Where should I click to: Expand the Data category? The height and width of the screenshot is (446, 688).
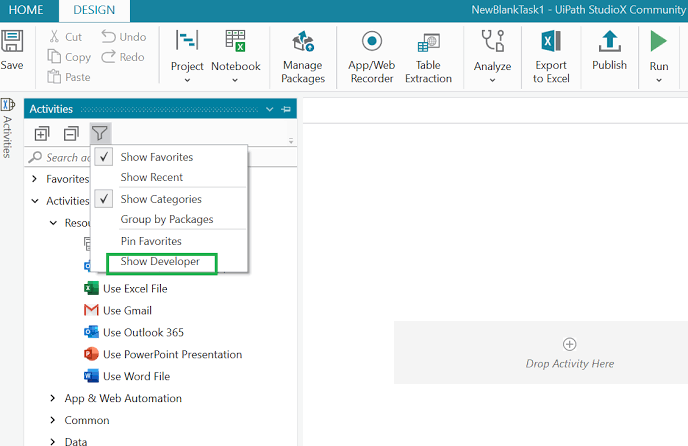(53, 442)
